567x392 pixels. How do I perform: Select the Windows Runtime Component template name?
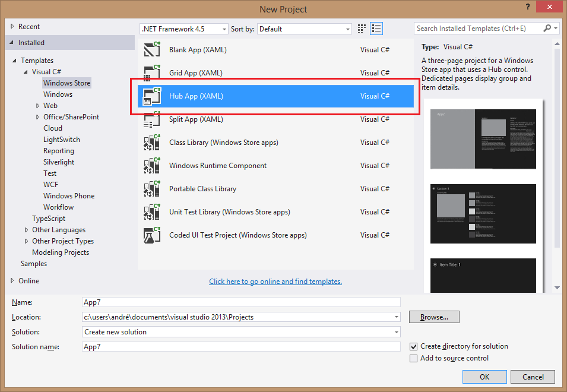pos(218,166)
